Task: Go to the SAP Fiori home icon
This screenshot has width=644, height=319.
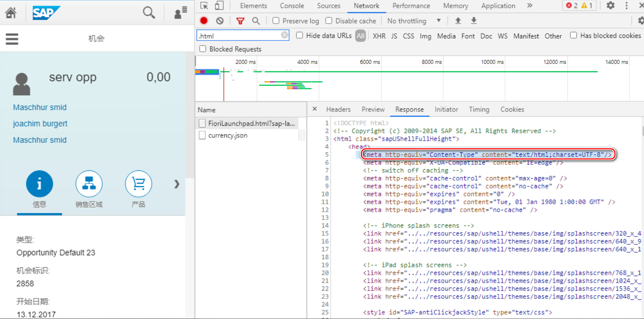Action: pos(11,13)
